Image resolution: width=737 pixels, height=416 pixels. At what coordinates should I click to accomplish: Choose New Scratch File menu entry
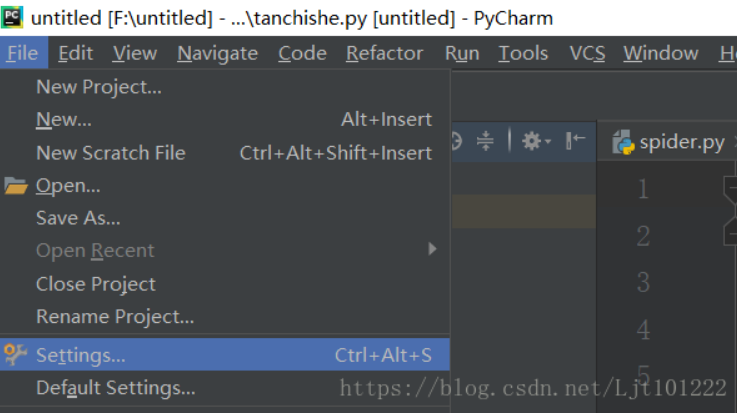pos(110,153)
